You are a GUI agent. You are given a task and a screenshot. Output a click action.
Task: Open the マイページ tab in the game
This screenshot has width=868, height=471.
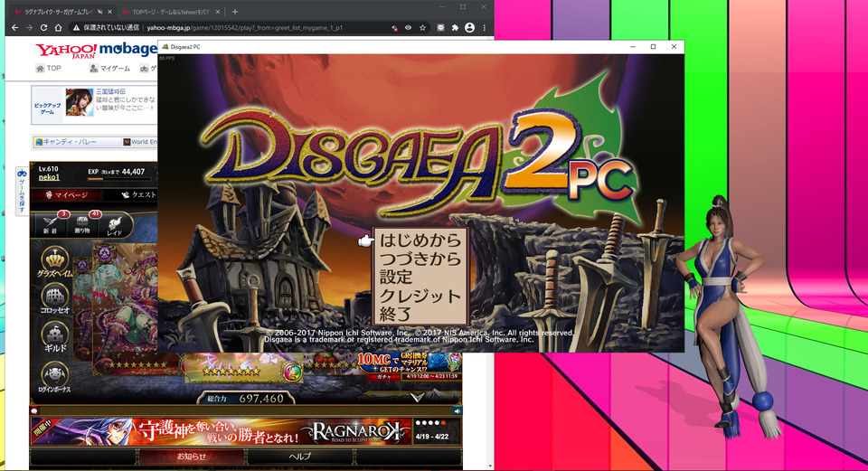[x=66, y=195]
